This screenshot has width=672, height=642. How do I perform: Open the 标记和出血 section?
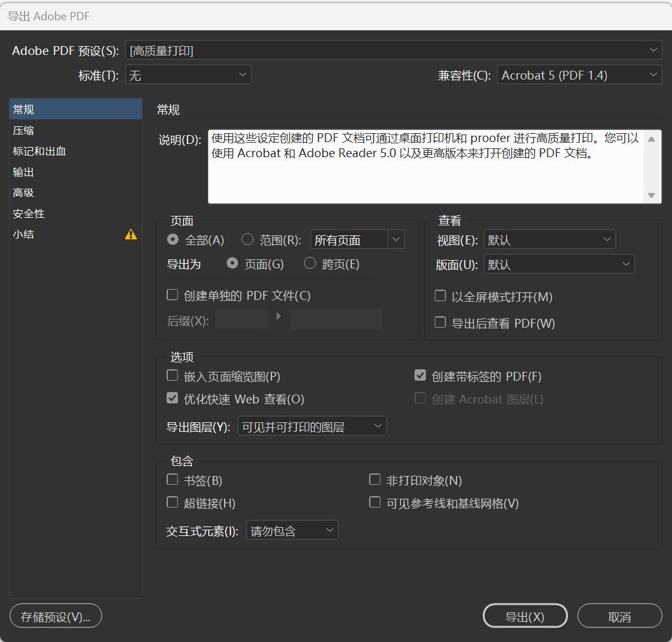[x=39, y=151]
